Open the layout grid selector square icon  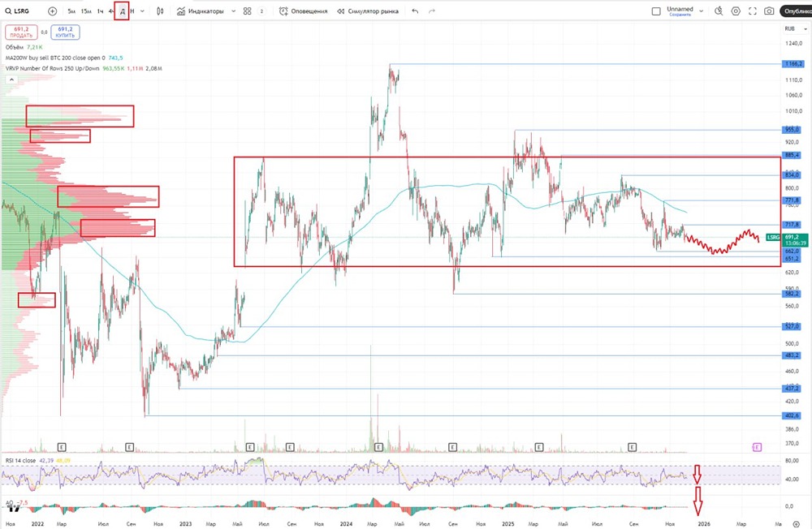[x=656, y=11]
